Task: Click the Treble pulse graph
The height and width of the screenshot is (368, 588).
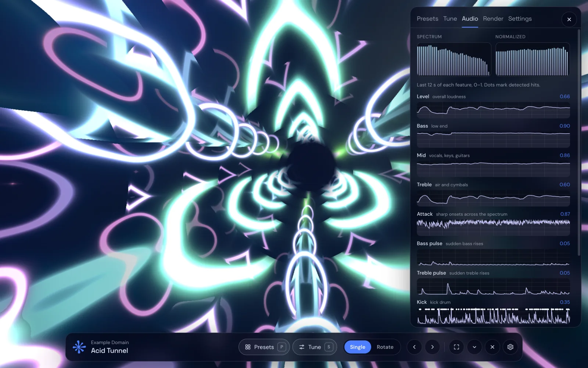Action: coord(493,287)
